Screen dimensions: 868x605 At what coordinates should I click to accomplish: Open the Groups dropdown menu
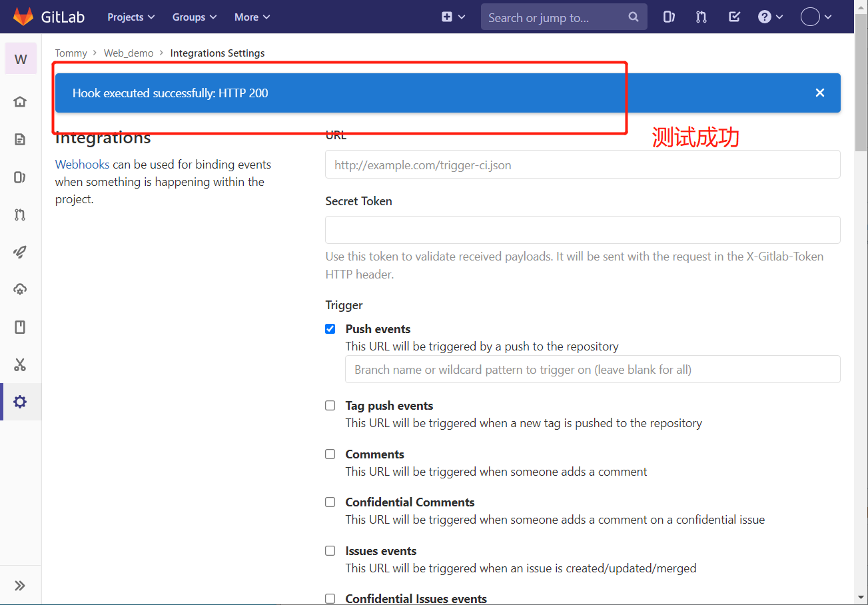(x=195, y=17)
